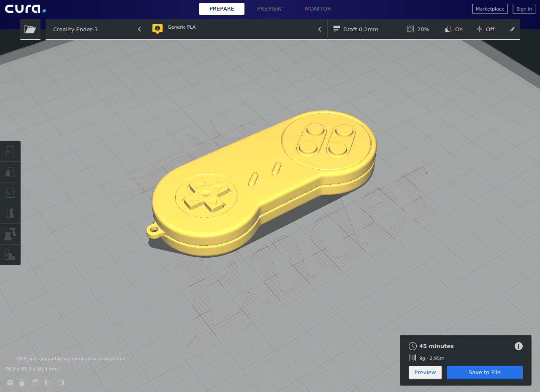Click the 78.9 x 33.0 x 10.3 mm dimensions

pos(31,369)
